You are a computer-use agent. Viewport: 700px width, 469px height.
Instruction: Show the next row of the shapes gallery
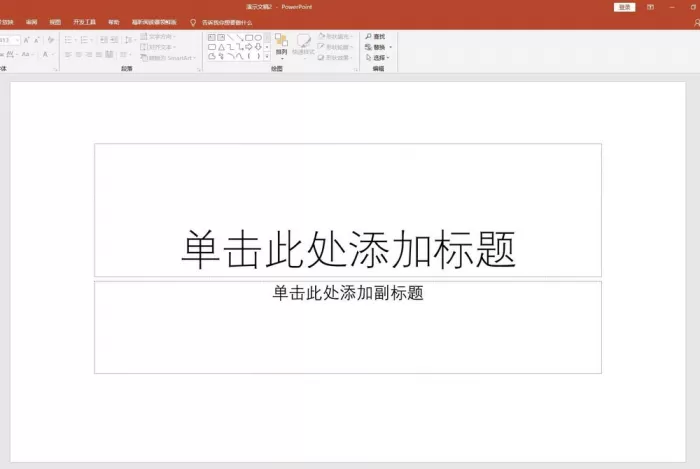pos(267,47)
